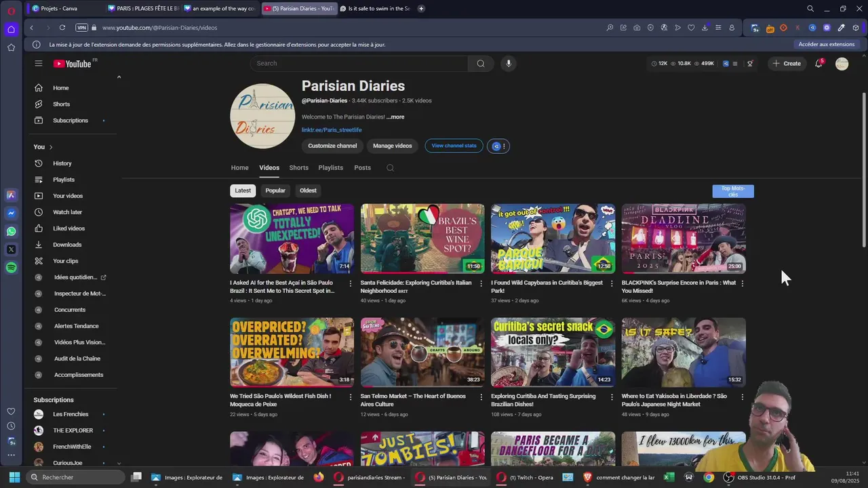The height and width of the screenshot is (488, 868).
Task: Open Messenger in Opera sidebar
Action: 11,213
